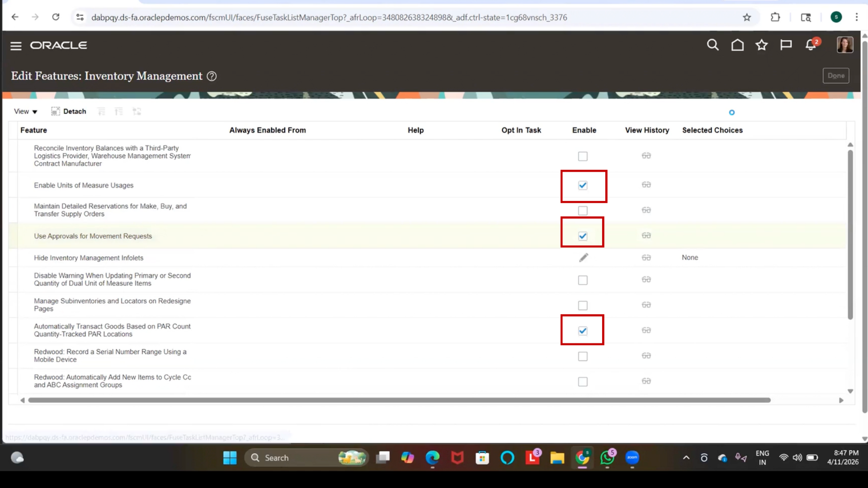This screenshot has height=488, width=868.
Task: Open the Watchlist flag icon
Action: (x=786, y=45)
